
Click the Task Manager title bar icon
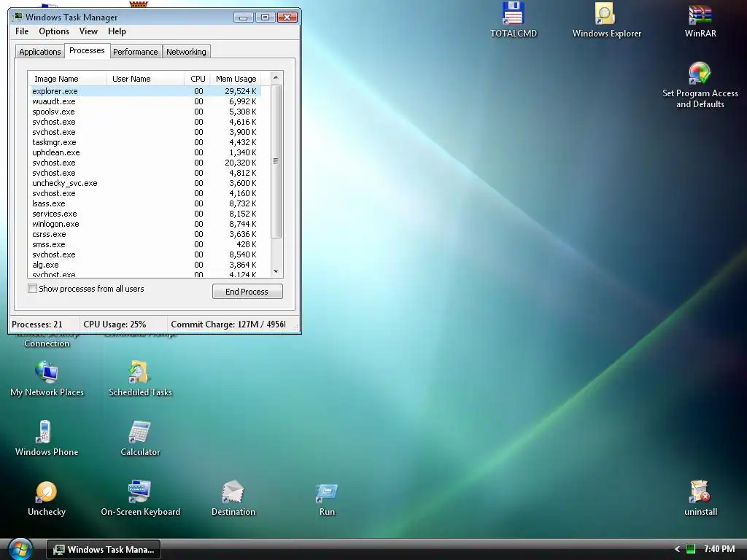click(x=18, y=17)
